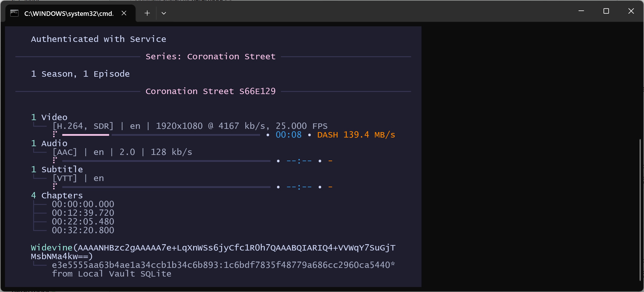Click the audio download progress bar
The image size is (644, 292).
point(166,161)
